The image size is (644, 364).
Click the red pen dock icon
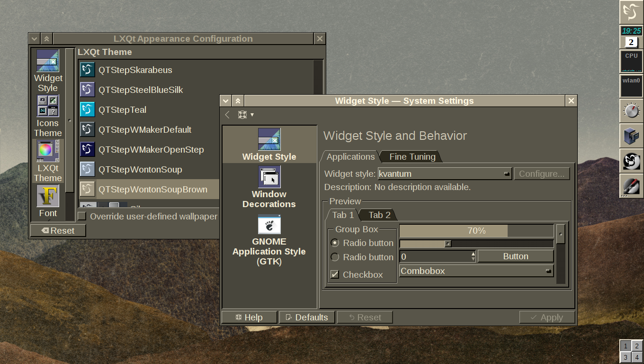click(631, 186)
